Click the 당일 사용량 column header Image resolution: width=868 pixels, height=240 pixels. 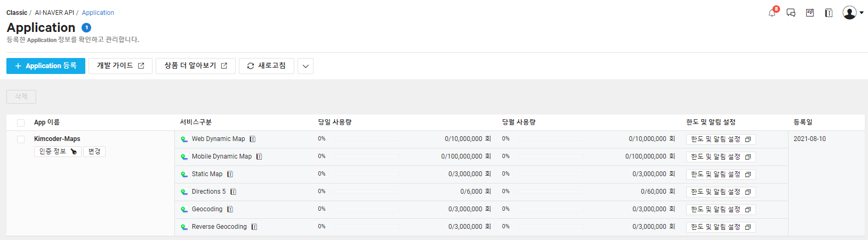(x=335, y=122)
